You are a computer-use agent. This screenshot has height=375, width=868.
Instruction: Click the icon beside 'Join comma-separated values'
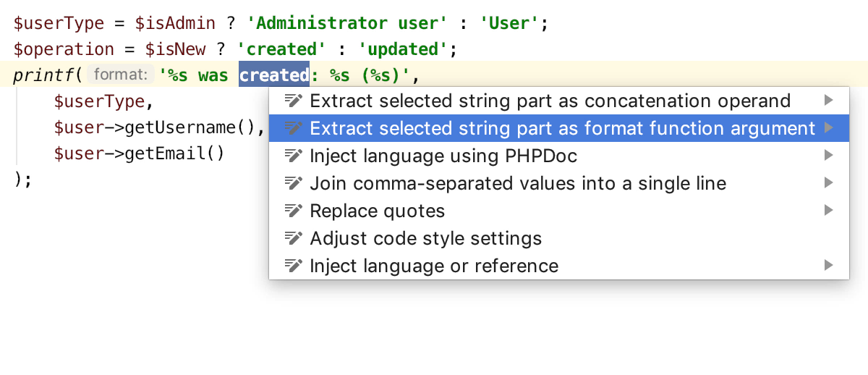pyautogui.click(x=293, y=183)
